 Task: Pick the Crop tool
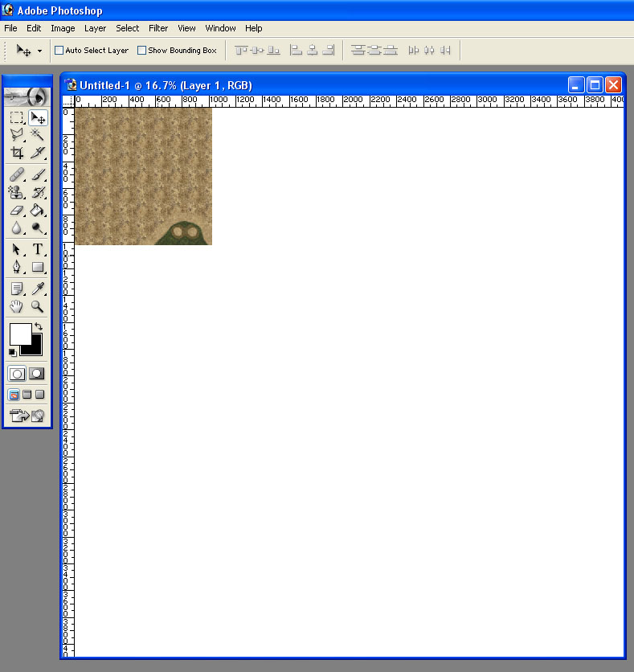coord(16,153)
